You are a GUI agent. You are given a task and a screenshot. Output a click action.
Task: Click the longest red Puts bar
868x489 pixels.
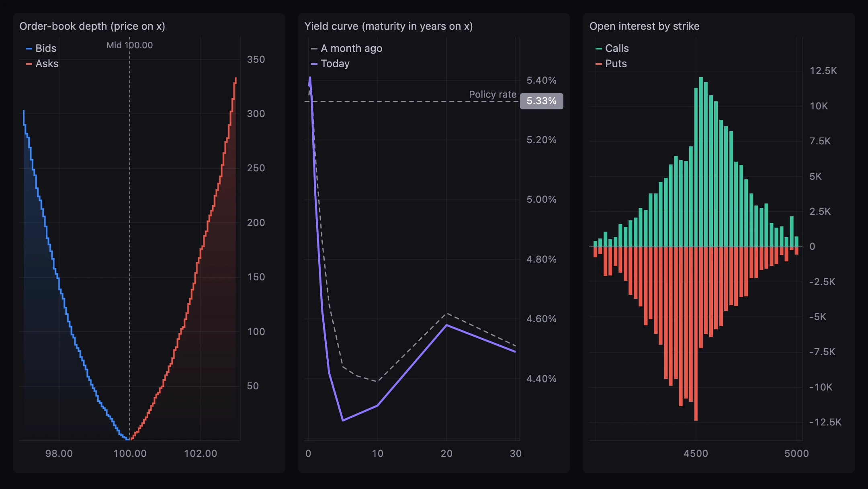696,333
